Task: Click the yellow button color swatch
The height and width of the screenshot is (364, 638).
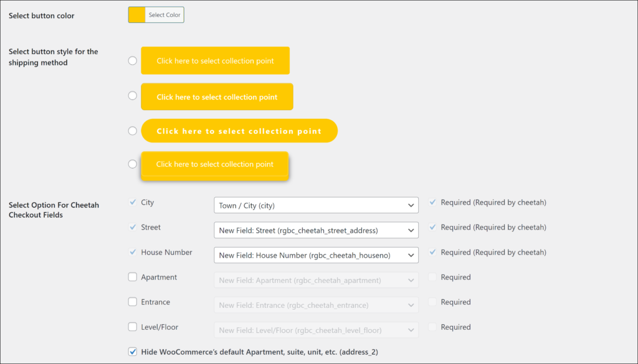Action: (137, 15)
